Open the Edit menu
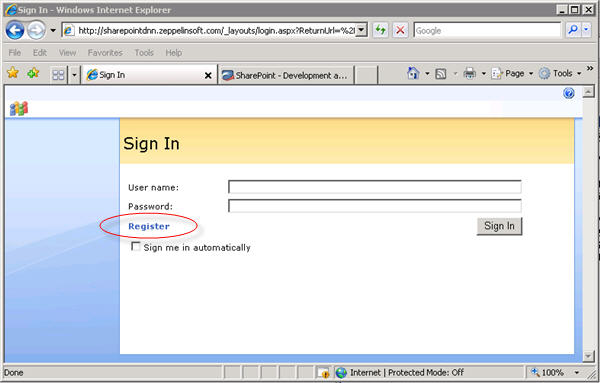The width and height of the screenshot is (600, 383). click(39, 52)
